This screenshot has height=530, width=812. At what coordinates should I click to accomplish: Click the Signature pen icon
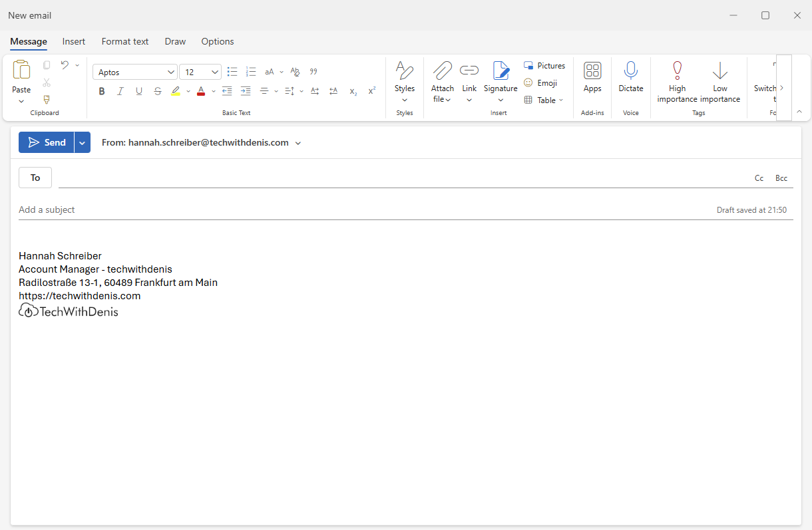(x=501, y=70)
